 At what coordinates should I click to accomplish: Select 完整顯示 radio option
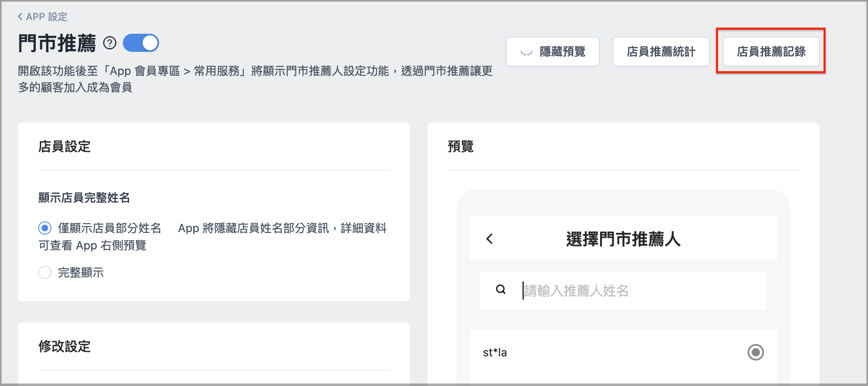[45, 272]
